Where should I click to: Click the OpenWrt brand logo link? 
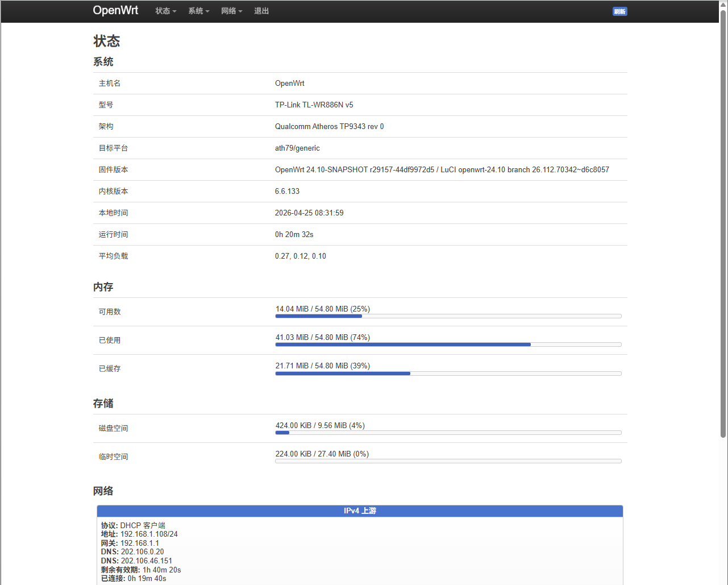point(115,10)
